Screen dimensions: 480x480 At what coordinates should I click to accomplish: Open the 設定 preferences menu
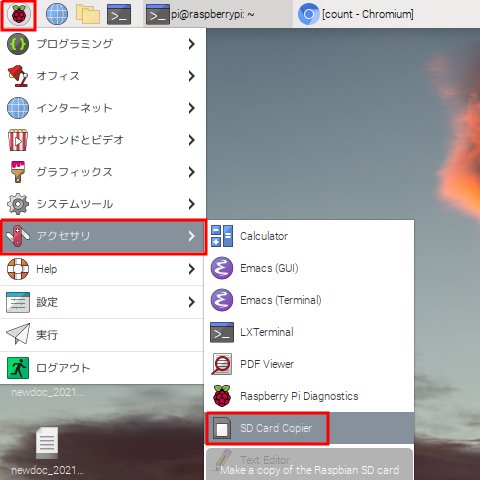coord(102,302)
